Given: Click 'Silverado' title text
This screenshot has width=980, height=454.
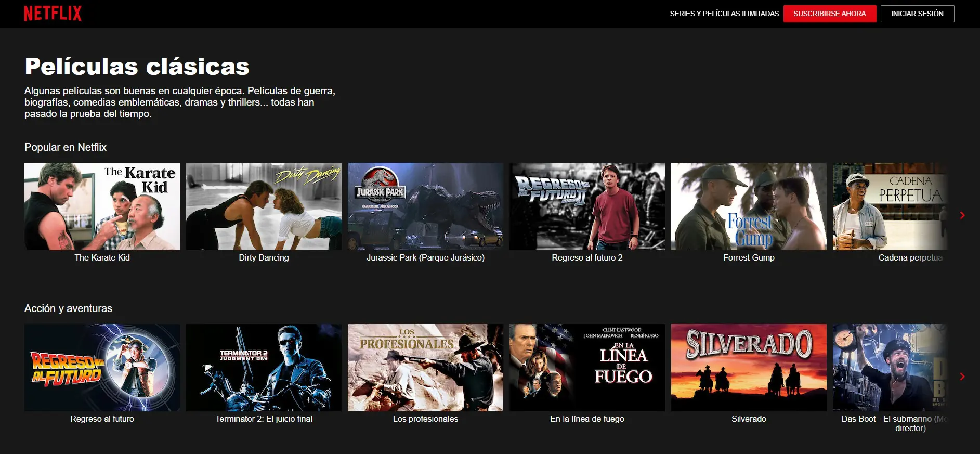Looking at the screenshot, I should click(749, 419).
